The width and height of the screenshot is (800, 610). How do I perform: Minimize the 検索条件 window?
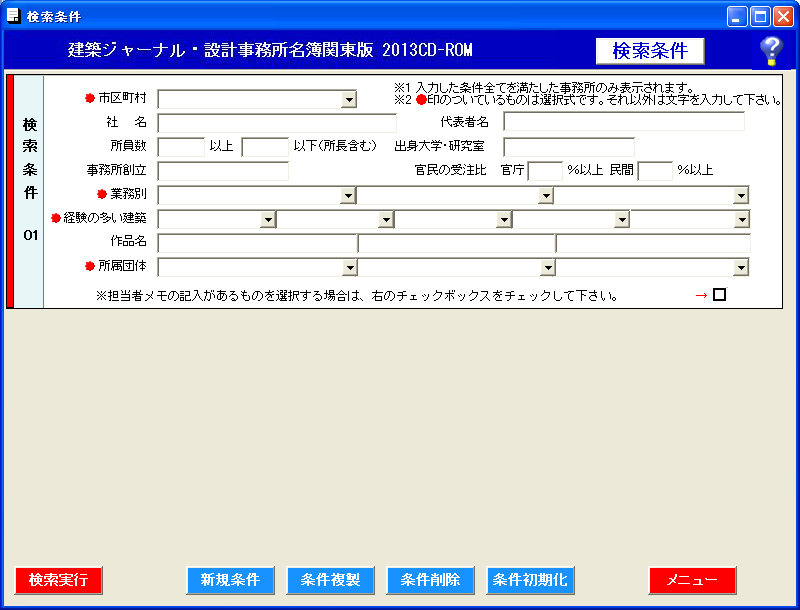pyautogui.click(x=737, y=16)
